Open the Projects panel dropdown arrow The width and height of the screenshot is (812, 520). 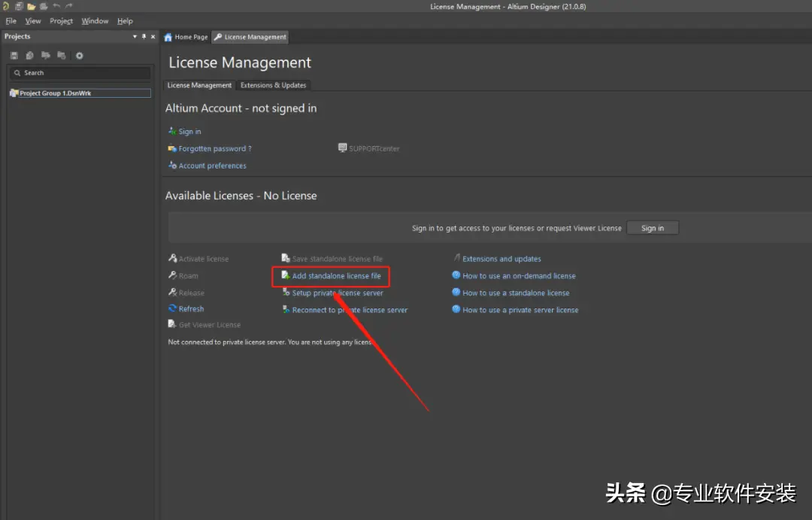135,36
